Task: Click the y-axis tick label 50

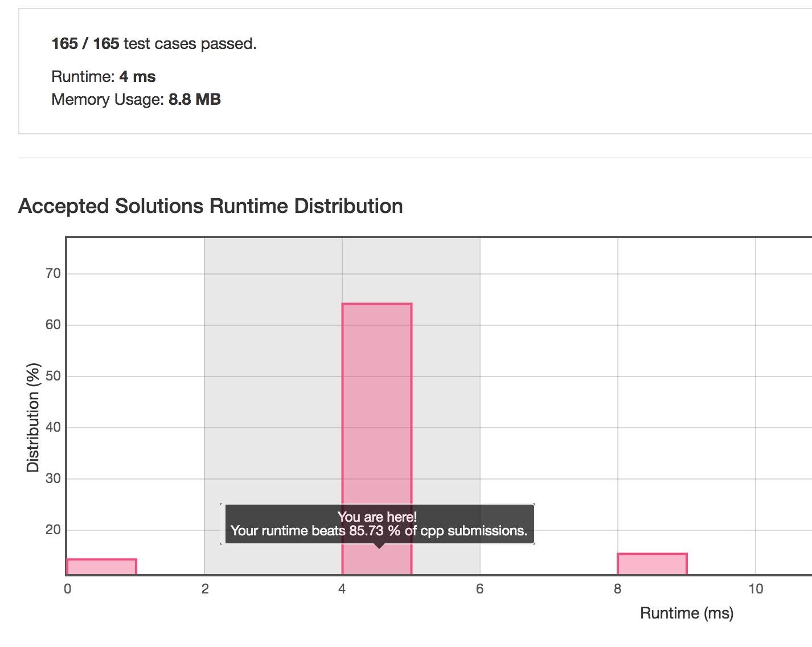Action: (x=53, y=376)
